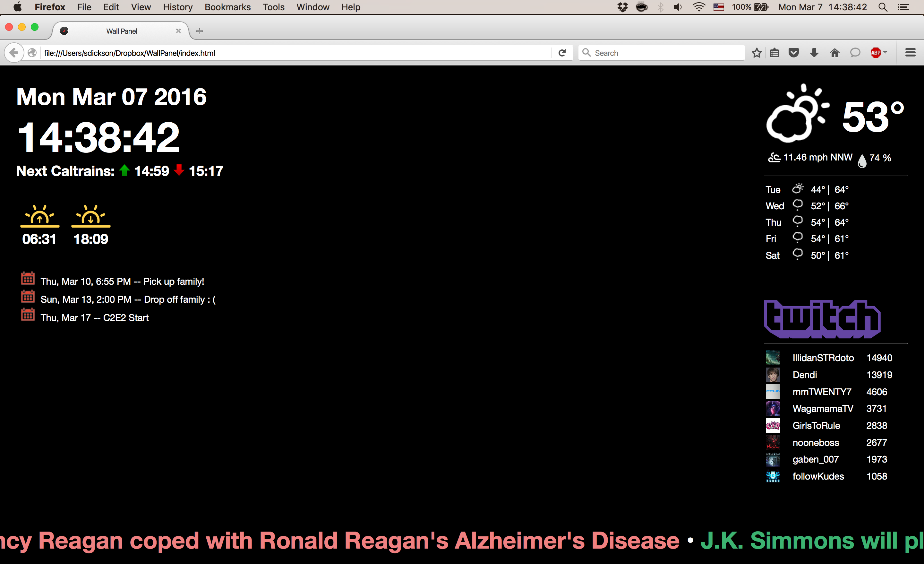Select the Wall Panel tab
The height and width of the screenshot is (564, 924).
pyautogui.click(x=122, y=31)
